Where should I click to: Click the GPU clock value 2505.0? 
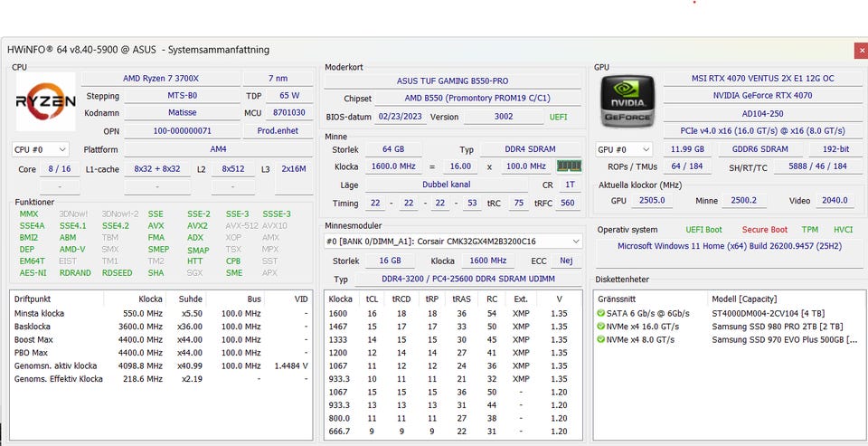point(652,201)
